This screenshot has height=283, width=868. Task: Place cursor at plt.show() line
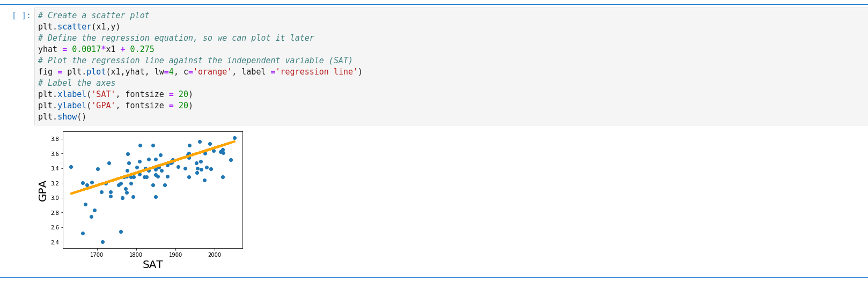62,117
